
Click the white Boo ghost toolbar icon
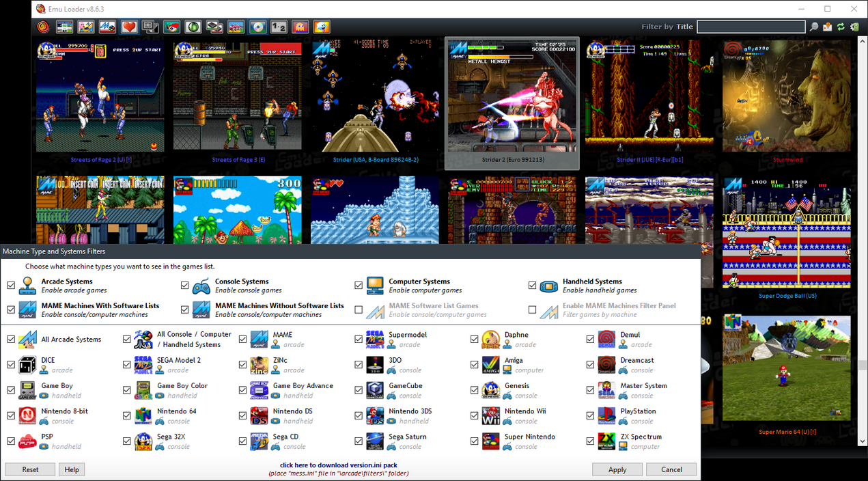pyautogui.click(x=322, y=27)
